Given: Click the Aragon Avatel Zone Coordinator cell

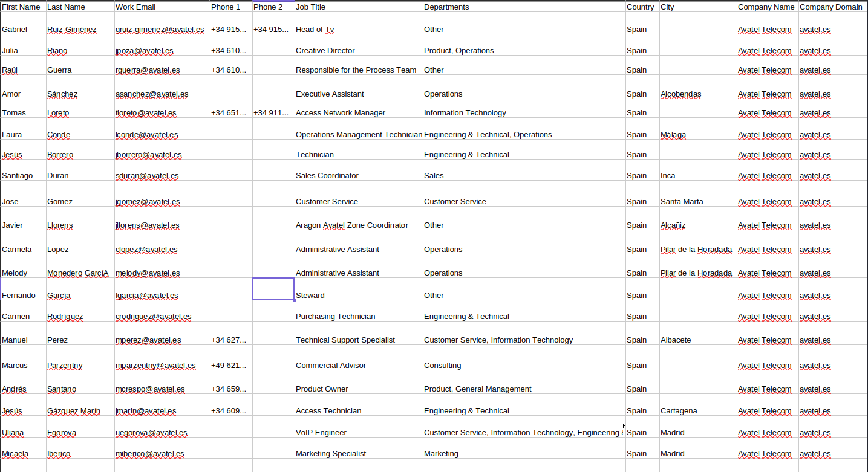Looking at the screenshot, I should tap(359, 219).
